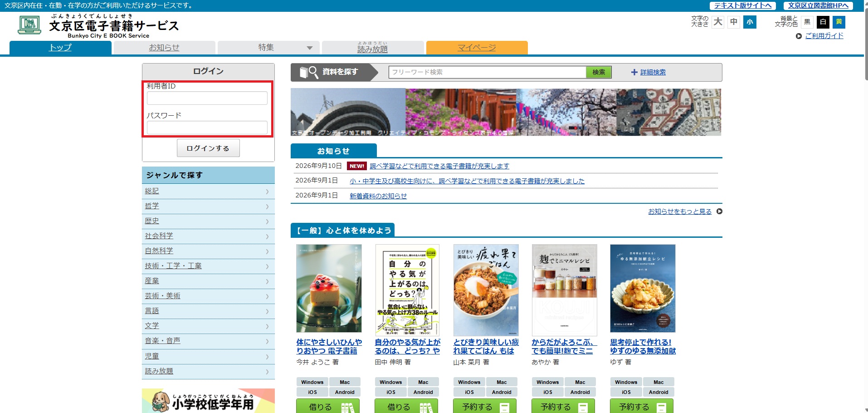Open the 新着資料のお知らせ news link
868x413 pixels.
[378, 196]
